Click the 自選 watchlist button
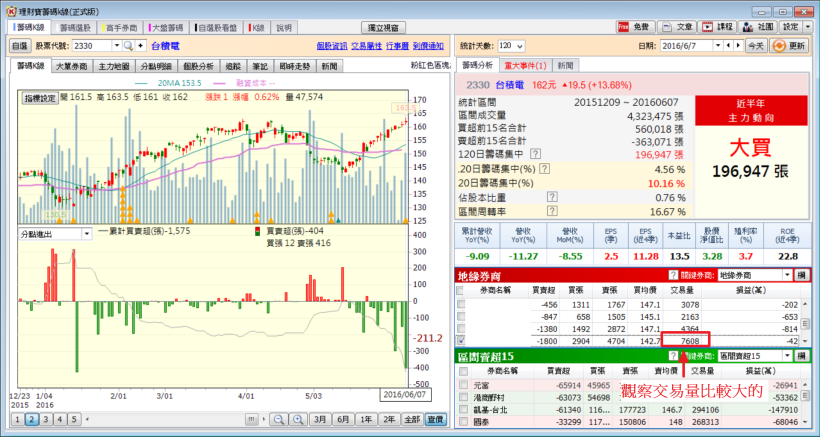The image size is (820, 437). pyautogui.click(x=19, y=46)
